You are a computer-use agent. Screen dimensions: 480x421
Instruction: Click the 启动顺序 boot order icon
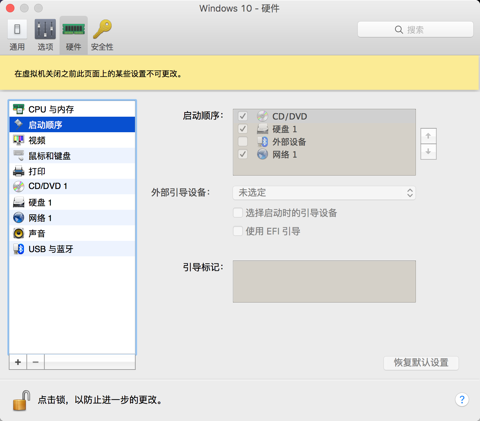click(x=19, y=125)
